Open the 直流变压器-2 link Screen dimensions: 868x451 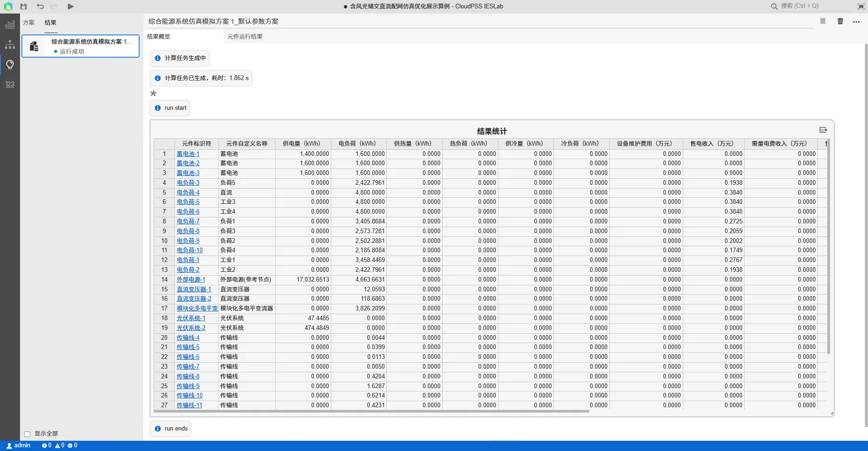194,299
